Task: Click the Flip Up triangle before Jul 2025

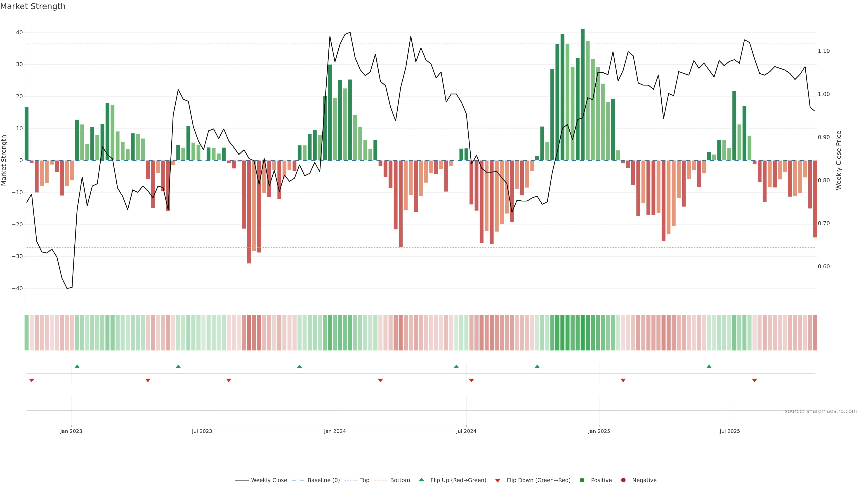Action: pos(709,366)
